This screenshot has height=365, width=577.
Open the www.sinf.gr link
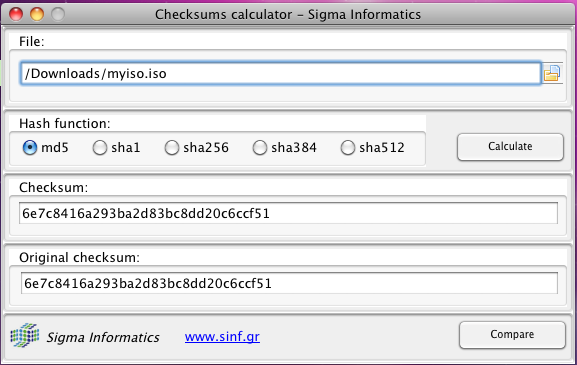tap(222, 336)
